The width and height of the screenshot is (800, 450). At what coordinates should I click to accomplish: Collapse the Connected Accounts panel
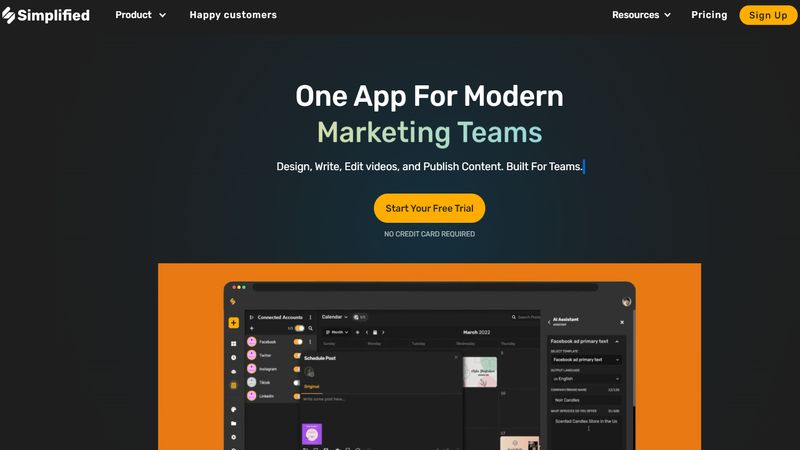[x=252, y=317]
